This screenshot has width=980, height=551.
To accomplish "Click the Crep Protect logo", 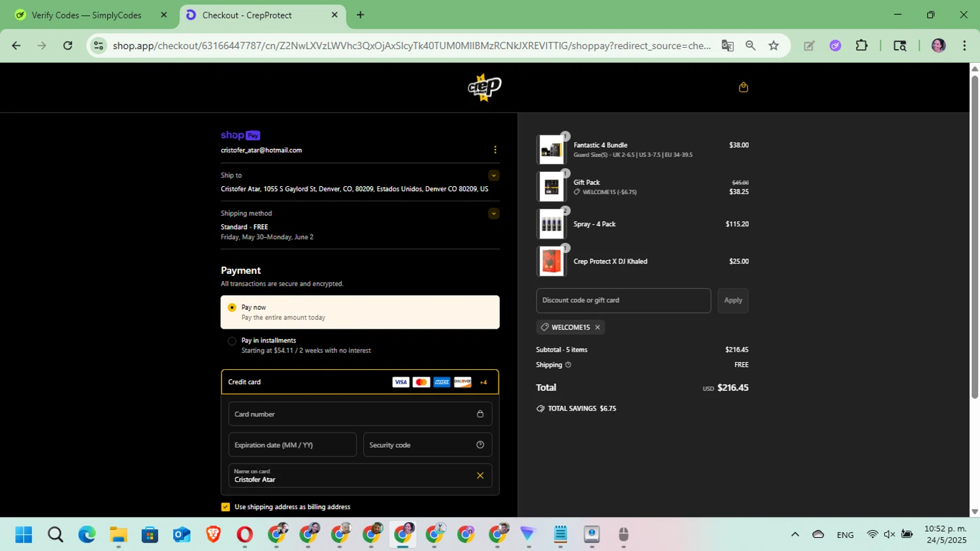I will point(484,87).
